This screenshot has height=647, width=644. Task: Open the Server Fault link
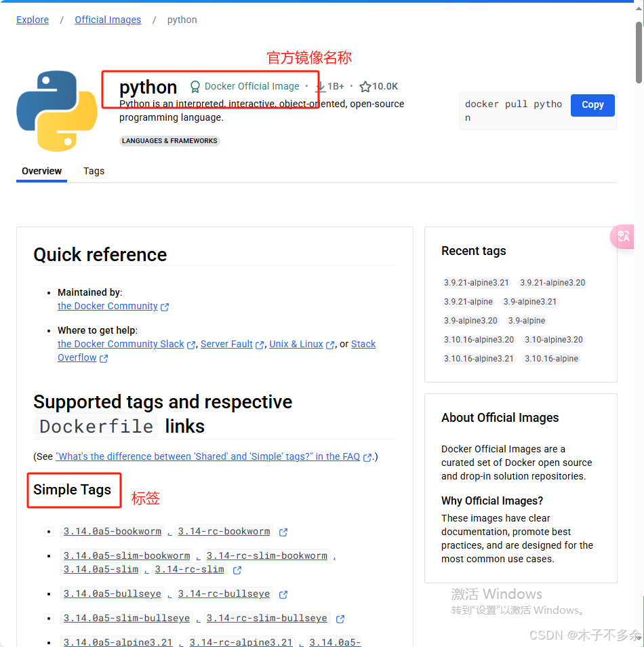(x=226, y=344)
